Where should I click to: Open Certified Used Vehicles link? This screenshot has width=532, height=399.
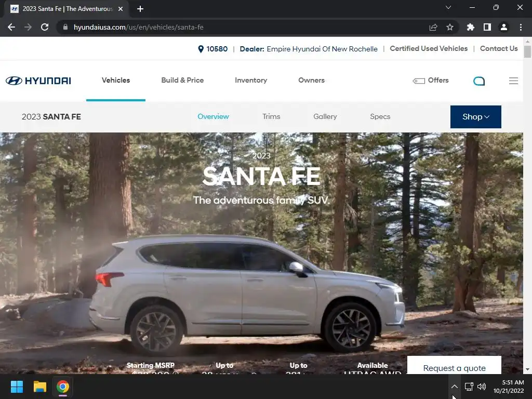pyautogui.click(x=429, y=48)
